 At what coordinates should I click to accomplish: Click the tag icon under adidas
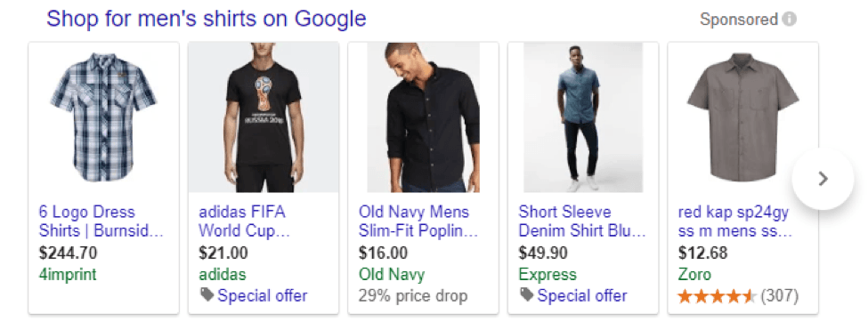[x=207, y=295]
